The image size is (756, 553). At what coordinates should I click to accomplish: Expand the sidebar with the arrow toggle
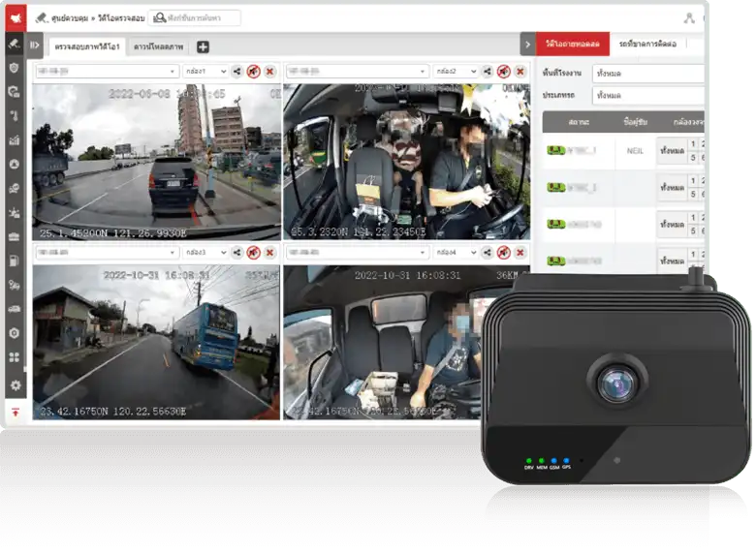pyautogui.click(x=35, y=45)
